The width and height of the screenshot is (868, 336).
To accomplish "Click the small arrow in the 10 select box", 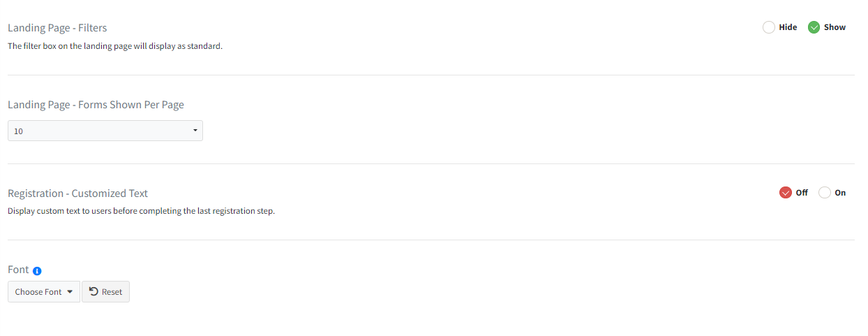I will [x=195, y=131].
